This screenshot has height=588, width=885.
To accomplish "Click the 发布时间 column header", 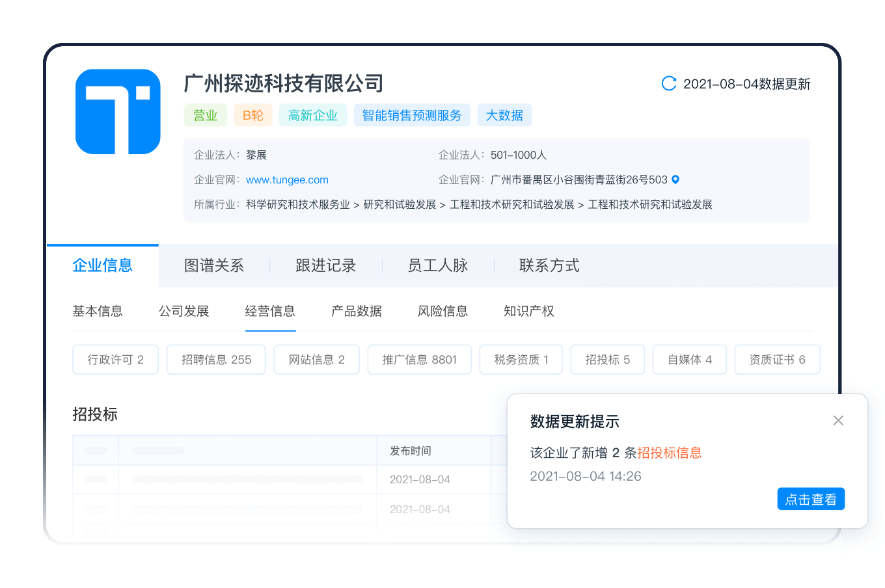I will point(411,451).
